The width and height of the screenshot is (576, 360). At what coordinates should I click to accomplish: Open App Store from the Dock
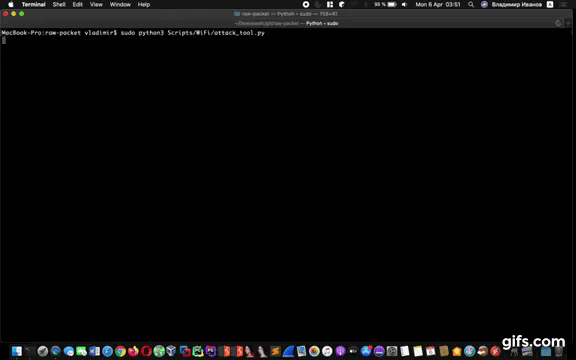pyautogui.click(x=366, y=351)
